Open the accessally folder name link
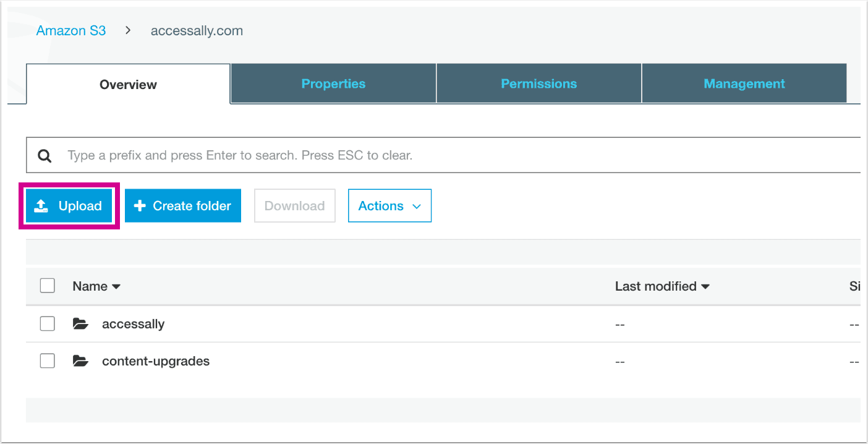The width and height of the screenshot is (868, 444). [x=133, y=323]
